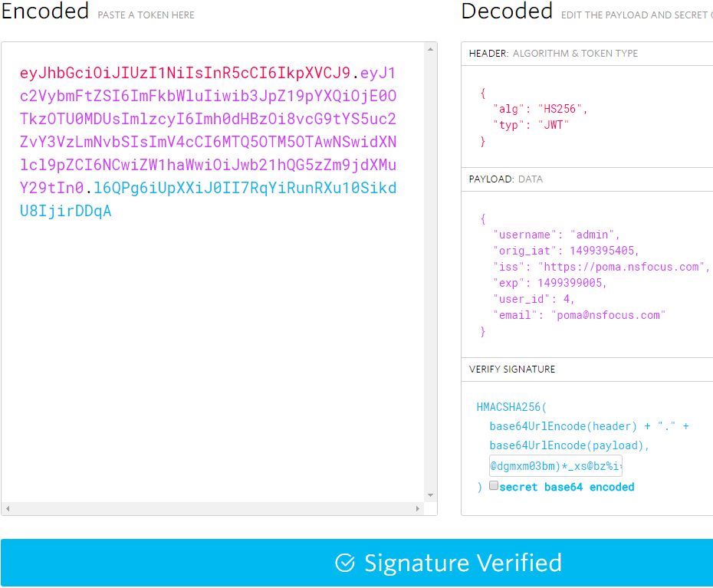Click the up arrow of the encoded scrollbar
713x588 pixels.
[x=430, y=49]
